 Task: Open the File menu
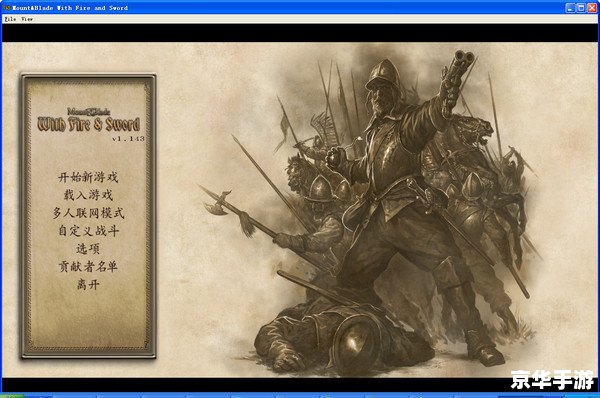point(10,19)
